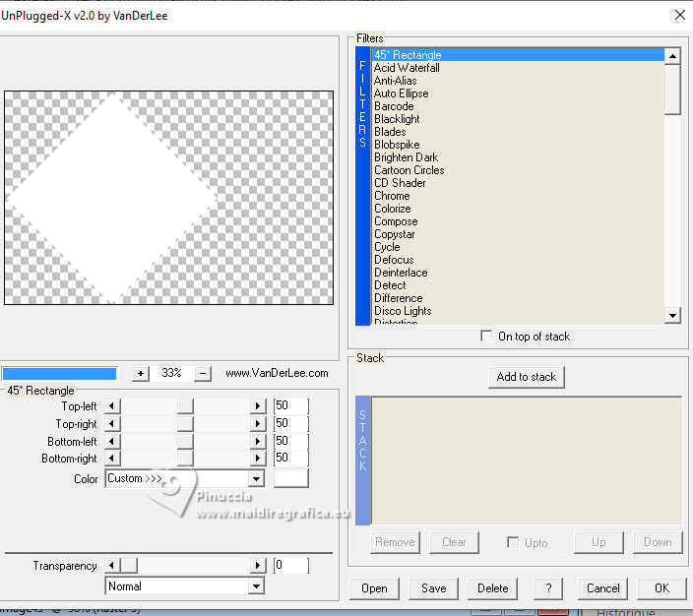
Task: Enable On top of stack checkbox
Action: (x=486, y=336)
